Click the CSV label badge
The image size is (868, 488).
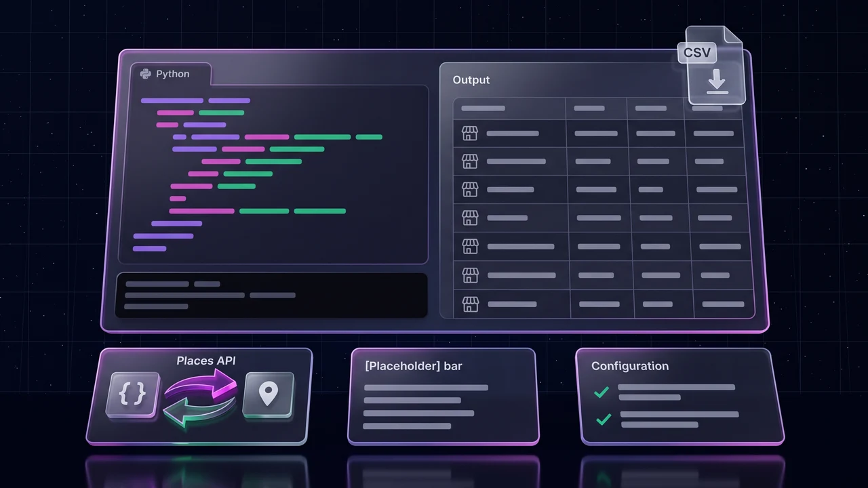pos(697,52)
